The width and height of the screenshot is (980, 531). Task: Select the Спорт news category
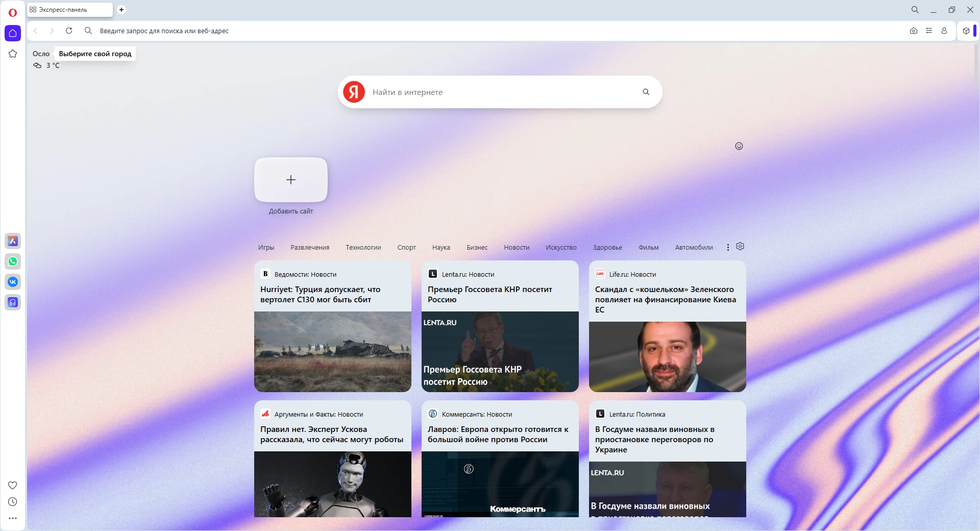pyautogui.click(x=407, y=248)
